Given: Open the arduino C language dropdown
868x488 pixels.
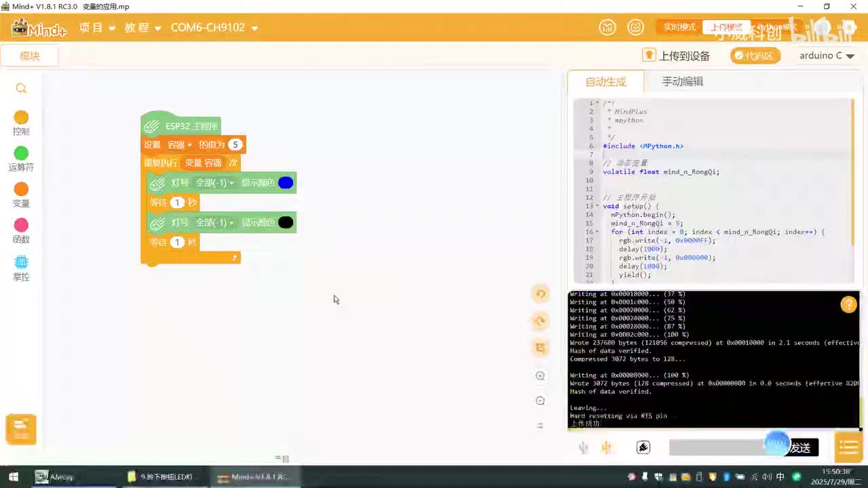Looking at the screenshot, I should pyautogui.click(x=827, y=56).
